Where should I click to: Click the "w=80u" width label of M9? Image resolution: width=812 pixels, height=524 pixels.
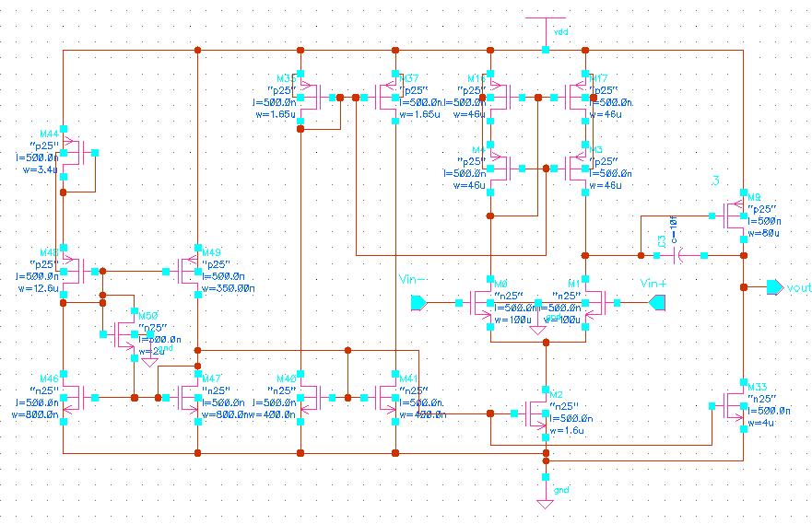click(x=764, y=233)
